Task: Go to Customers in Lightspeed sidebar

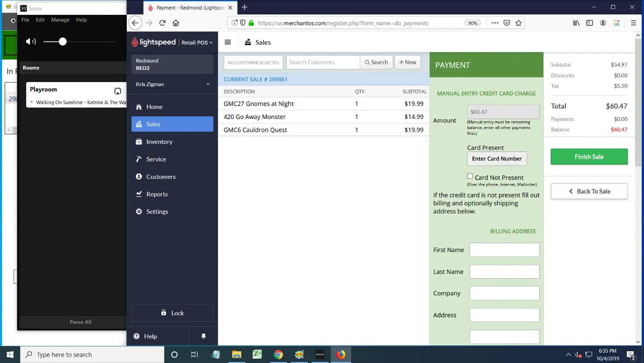Action: coord(172,177)
